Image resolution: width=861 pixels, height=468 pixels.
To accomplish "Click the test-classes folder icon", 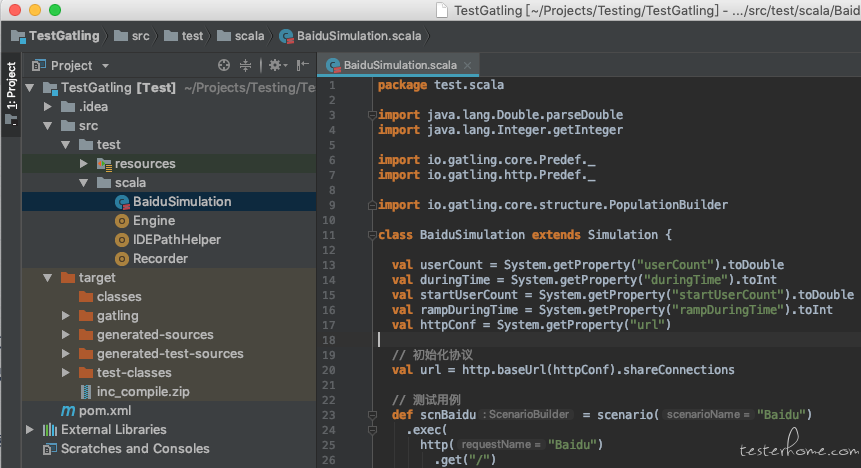I will [x=86, y=372].
